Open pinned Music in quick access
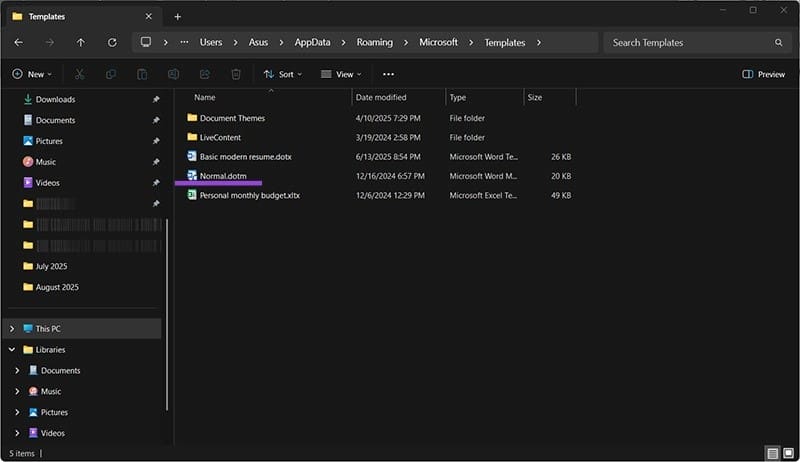 click(x=45, y=162)
